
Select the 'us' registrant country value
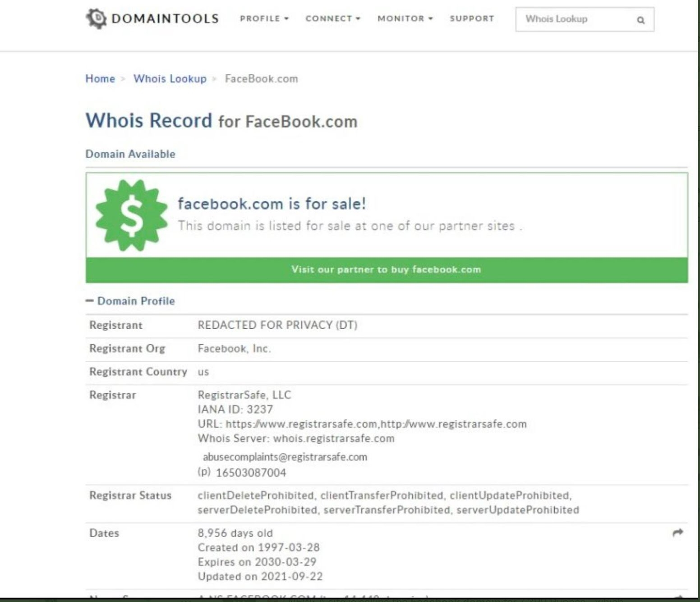point(203,372)
